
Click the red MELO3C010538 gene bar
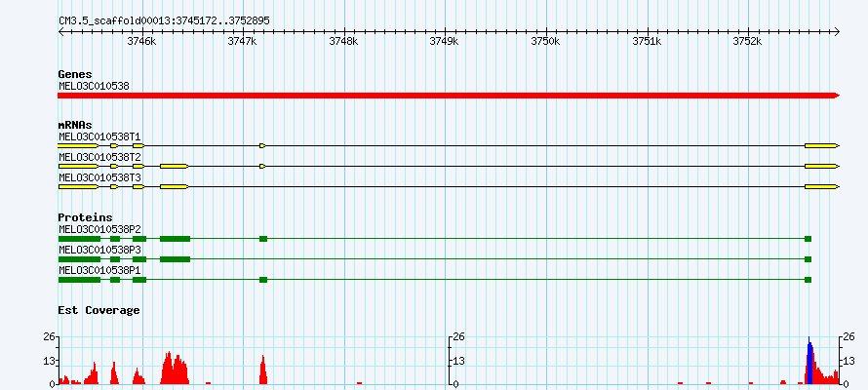point(449,96)
